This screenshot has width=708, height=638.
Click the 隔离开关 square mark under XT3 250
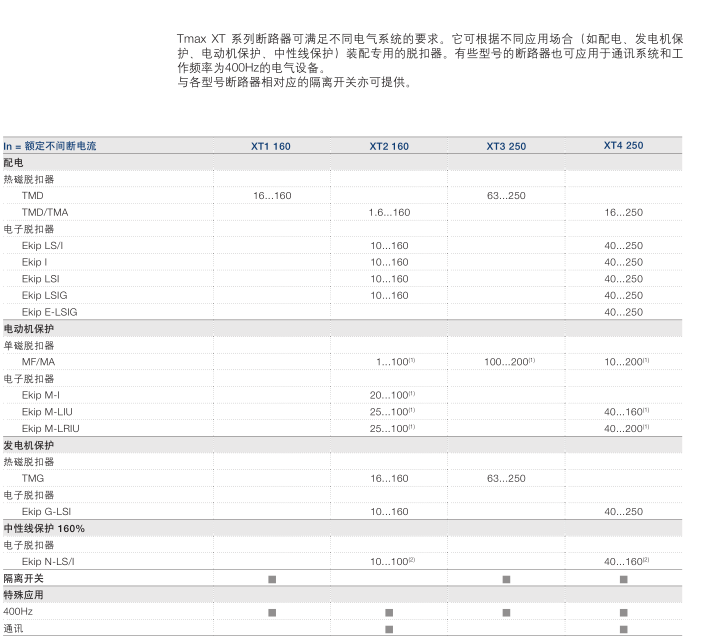506,579
